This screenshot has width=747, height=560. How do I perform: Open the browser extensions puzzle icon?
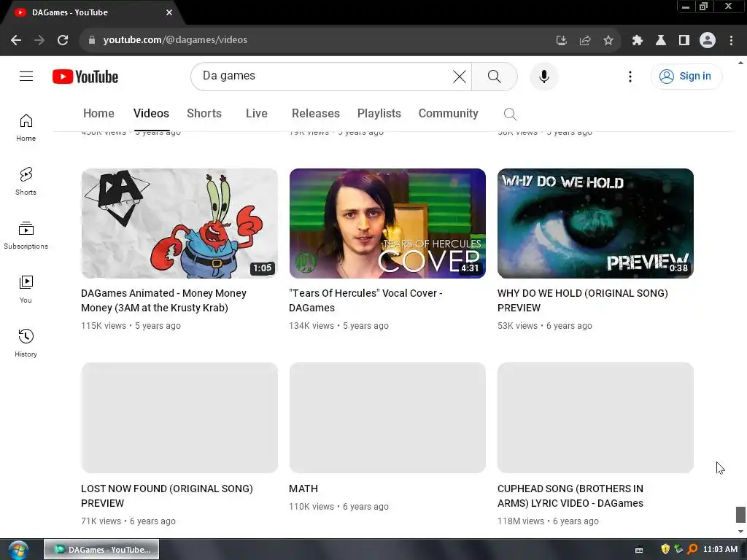637,40
